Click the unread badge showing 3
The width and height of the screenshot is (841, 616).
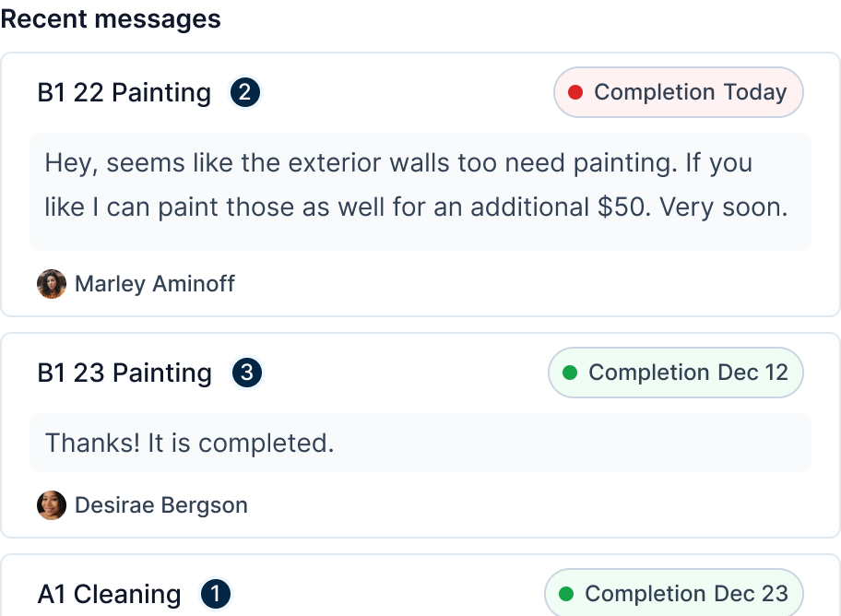coord(246,373)
